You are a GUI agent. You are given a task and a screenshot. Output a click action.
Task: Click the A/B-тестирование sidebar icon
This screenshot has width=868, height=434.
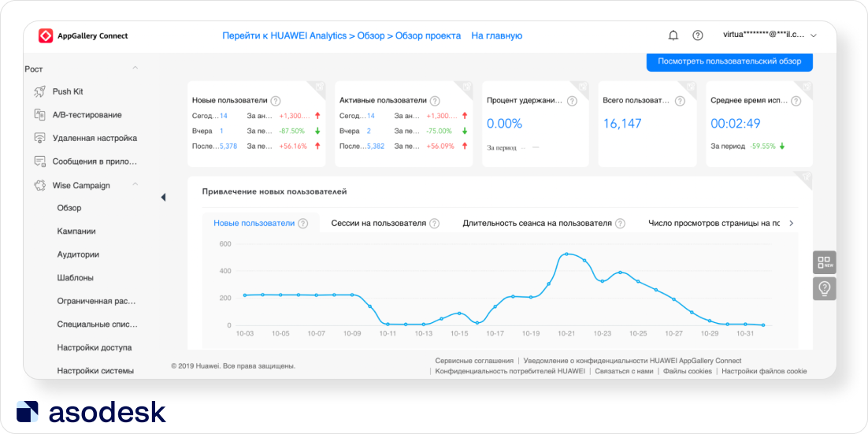click(x=39, y=115)
